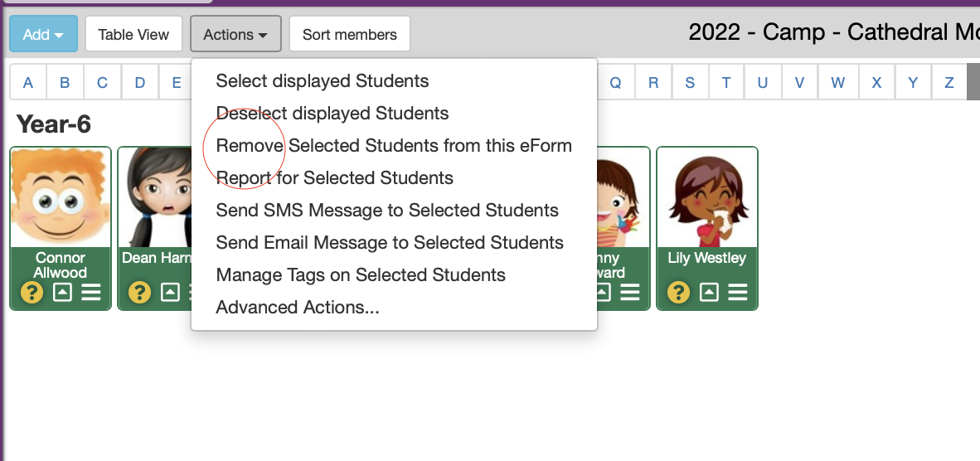Filter students by letter A
980x461 pixels.
point(28,83)
